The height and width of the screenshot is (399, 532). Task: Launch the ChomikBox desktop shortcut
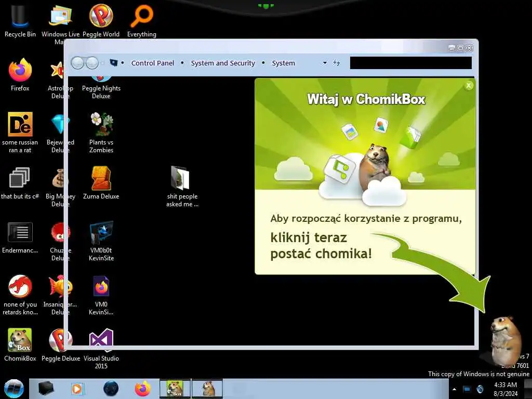pos(20,344)
